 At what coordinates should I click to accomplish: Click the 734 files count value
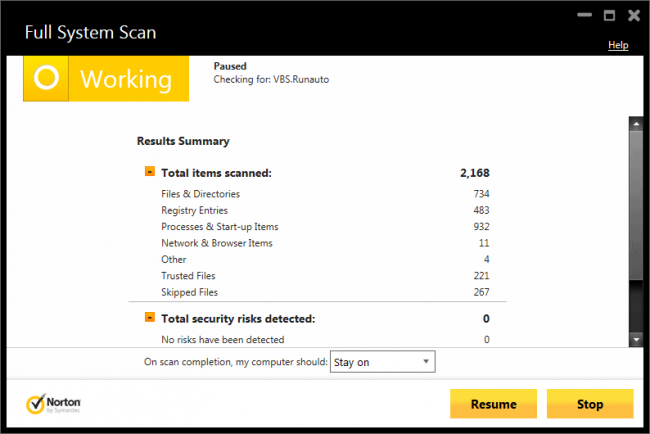tap(481, 194)
